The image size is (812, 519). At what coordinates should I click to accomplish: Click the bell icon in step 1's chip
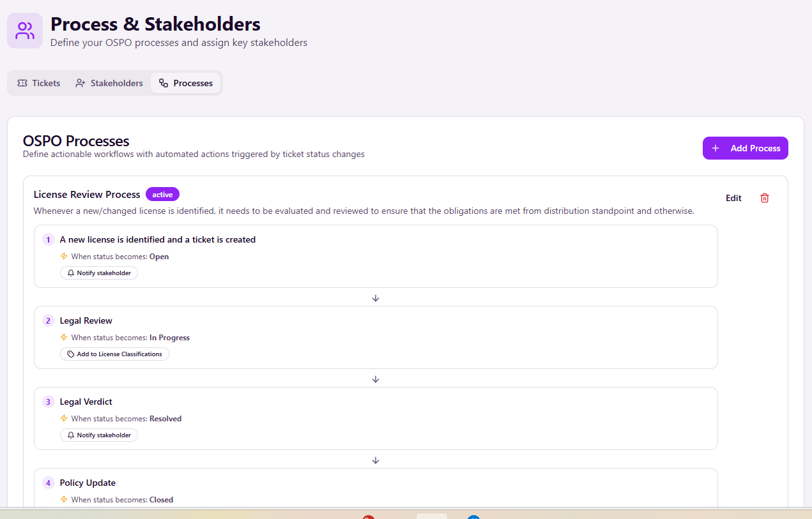point(71,273)
